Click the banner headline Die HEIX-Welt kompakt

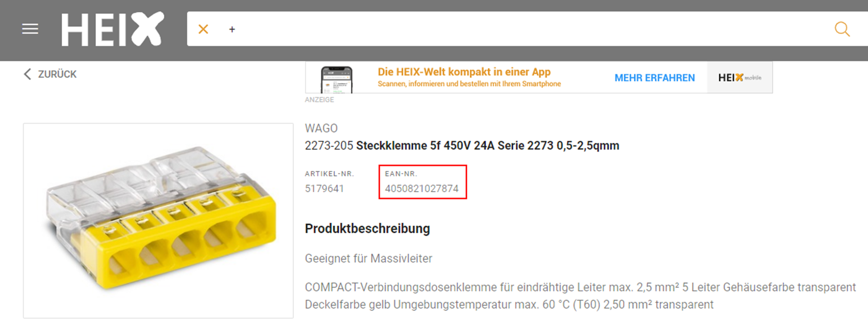click(464, 72)
